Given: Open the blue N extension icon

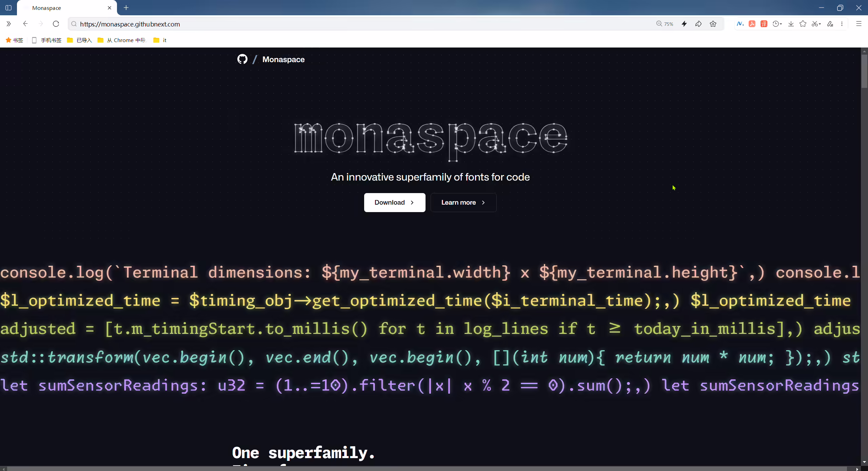Looking at the screenshot, I should pos(740,24).
